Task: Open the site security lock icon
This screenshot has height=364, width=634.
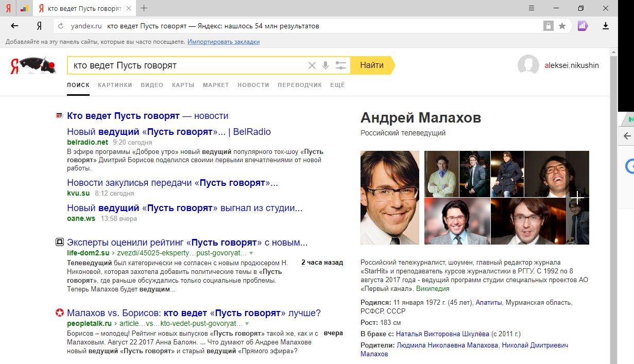Action: point(548,26)
